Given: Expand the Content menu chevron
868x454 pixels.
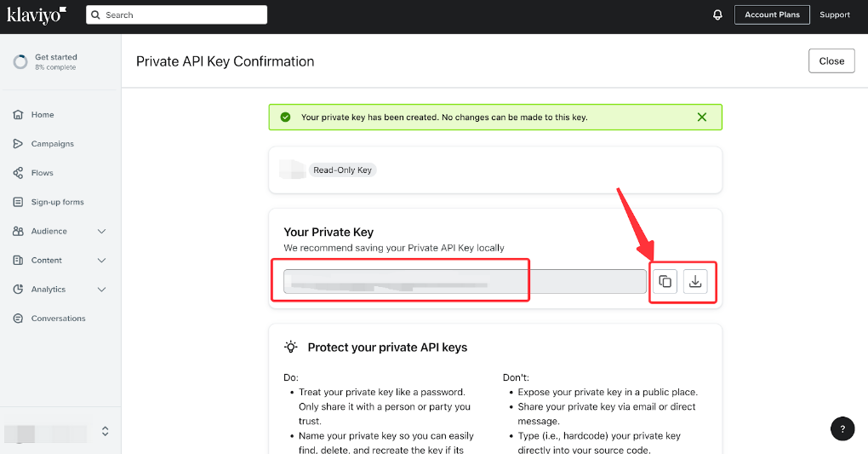Looking at the screenshot, I should (x=102, y=260).
